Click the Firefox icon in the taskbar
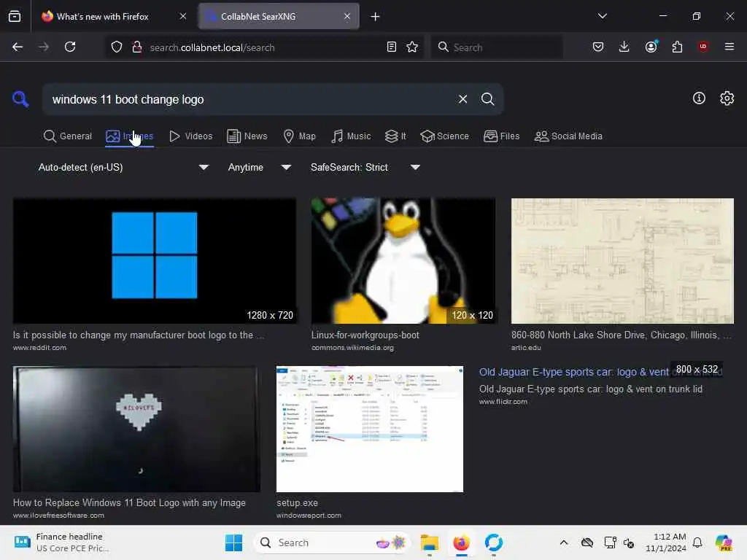The width and height of the screenshot is (747, 560). click(461, 542)
